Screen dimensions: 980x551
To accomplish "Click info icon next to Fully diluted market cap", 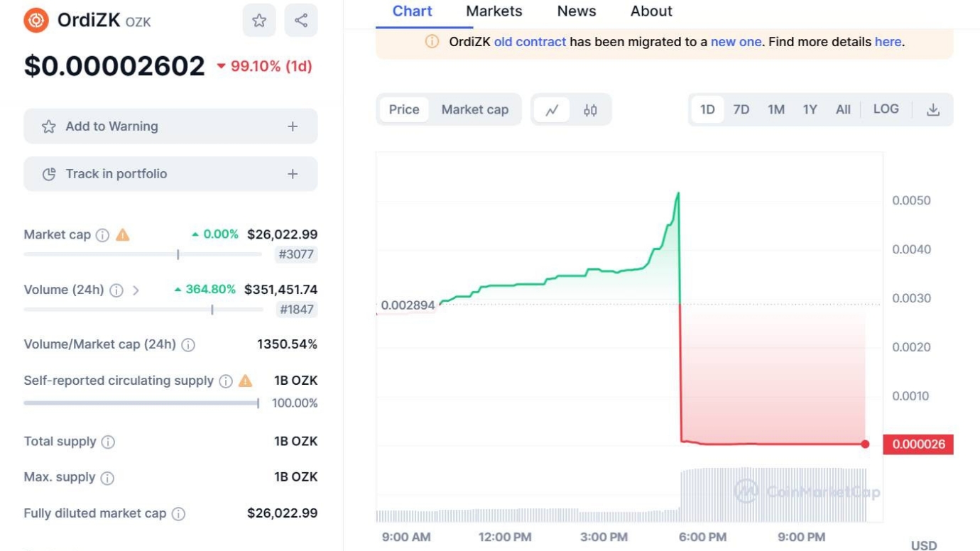I will (x=179, y=514).
